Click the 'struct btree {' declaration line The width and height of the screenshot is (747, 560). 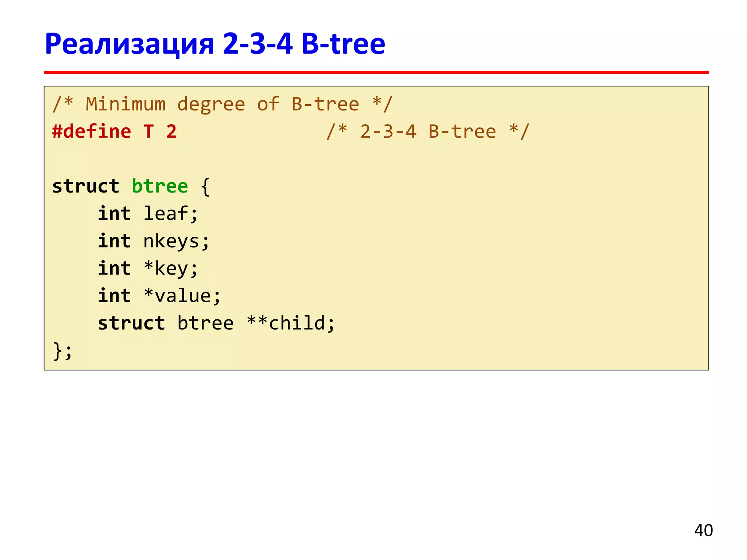pos(131,186)
